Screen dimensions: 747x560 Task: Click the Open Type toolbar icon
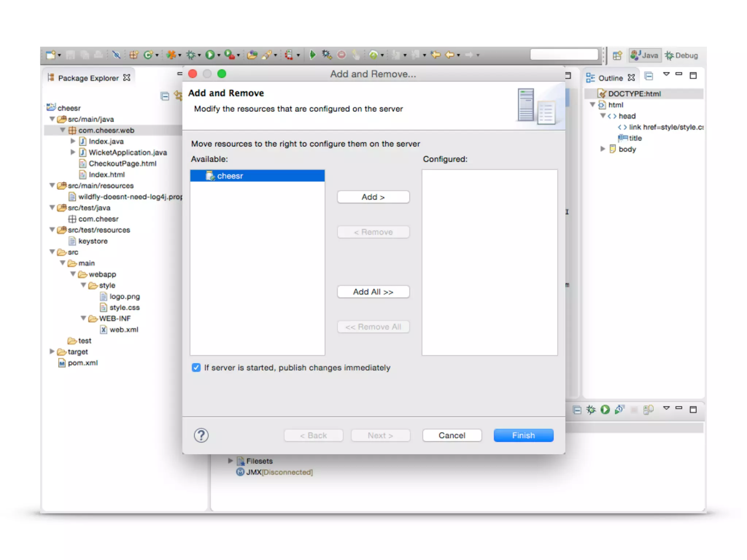tap(252, 55)
